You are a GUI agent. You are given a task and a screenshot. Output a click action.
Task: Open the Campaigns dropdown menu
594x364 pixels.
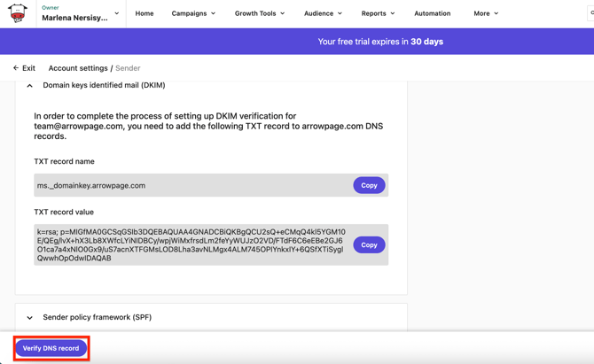(x=193, y=13)
